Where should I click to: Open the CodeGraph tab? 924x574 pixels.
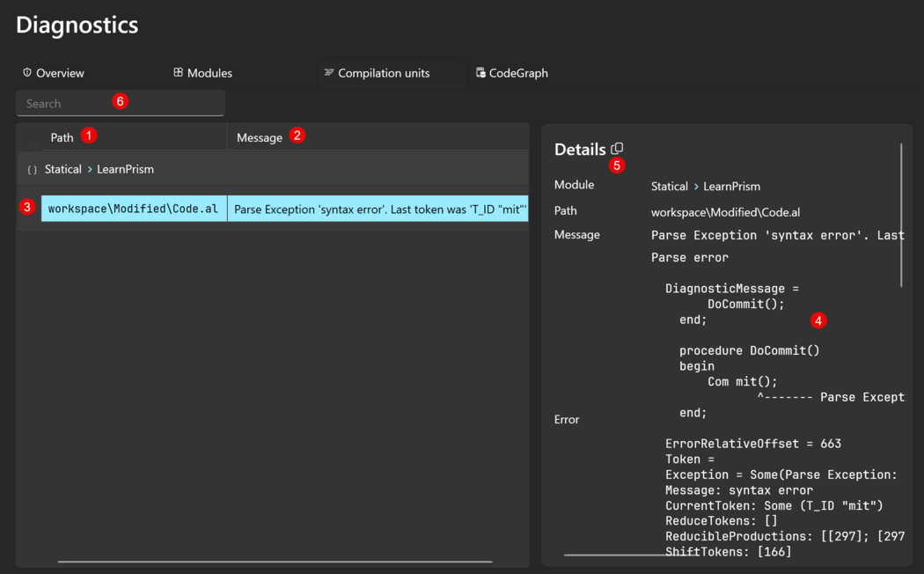[517, 73]
